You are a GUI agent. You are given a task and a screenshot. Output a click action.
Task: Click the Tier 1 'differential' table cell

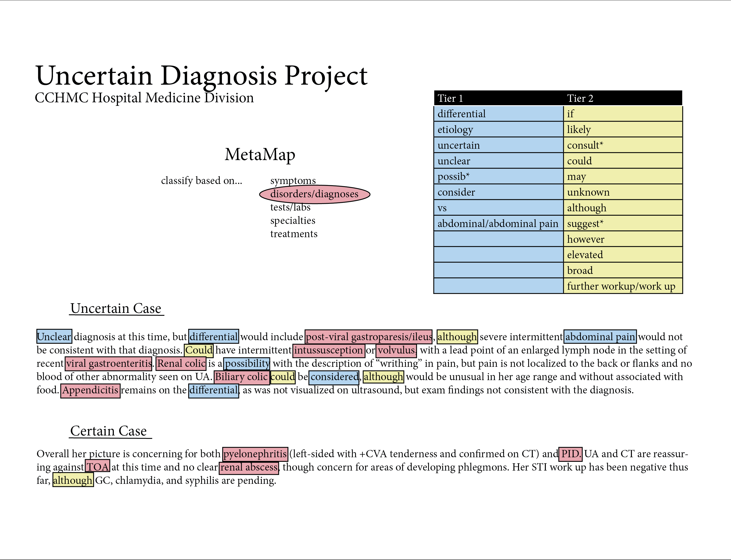(x=498, y=114)
